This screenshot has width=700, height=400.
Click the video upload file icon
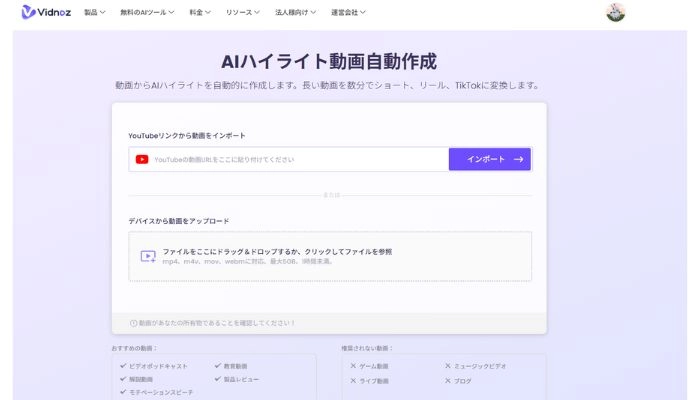[148, 256]
